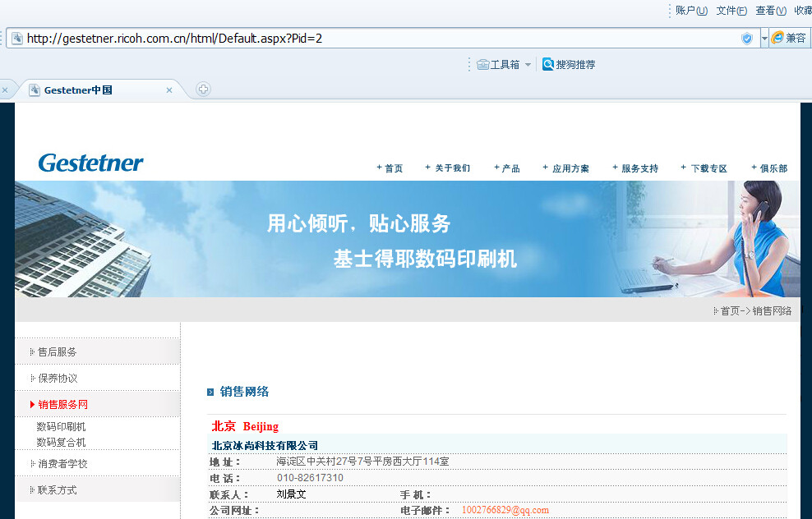Open a new tab with plus button
This screenshot has width=812, height=519.
203,89
